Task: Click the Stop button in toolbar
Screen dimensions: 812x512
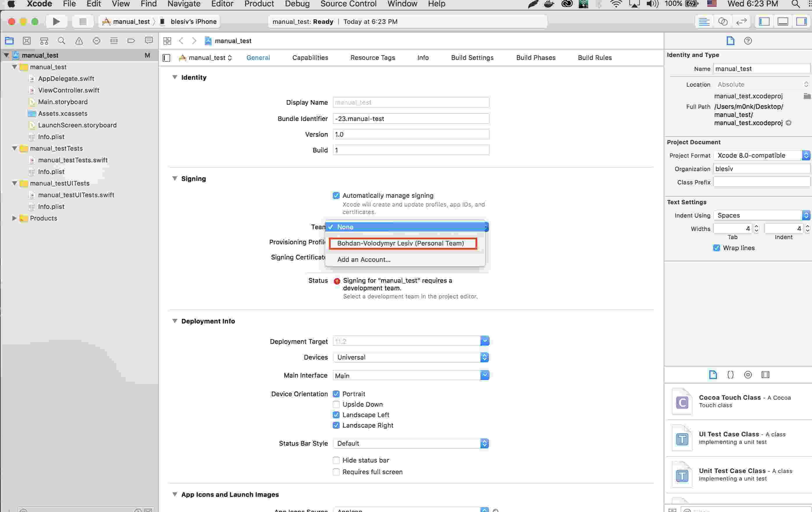Action: [83, 21]
